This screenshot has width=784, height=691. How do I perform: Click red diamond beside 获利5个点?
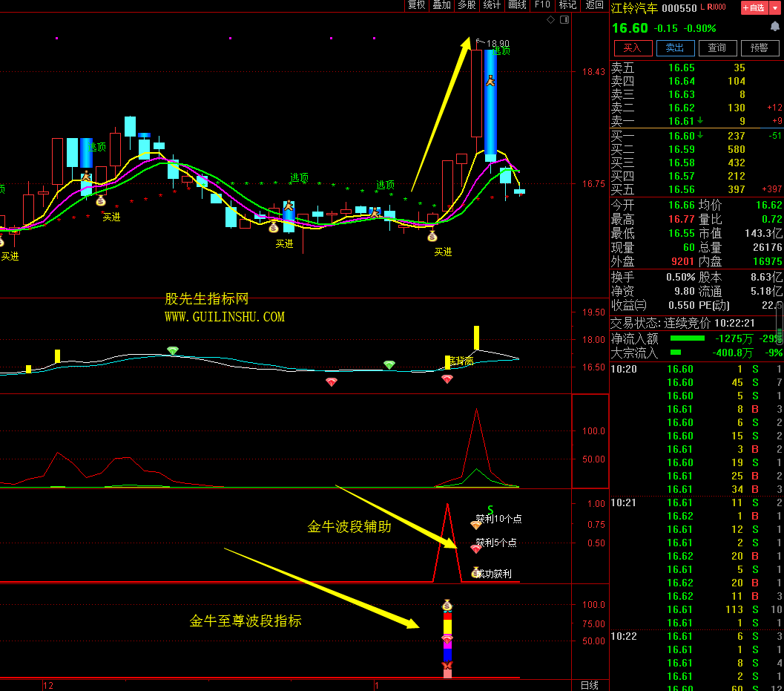click(476, 549)
